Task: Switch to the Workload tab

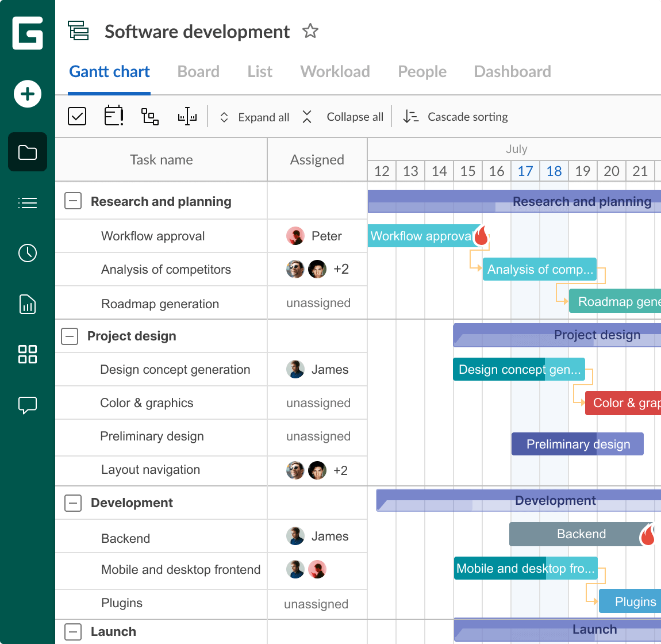Action: 335,71
